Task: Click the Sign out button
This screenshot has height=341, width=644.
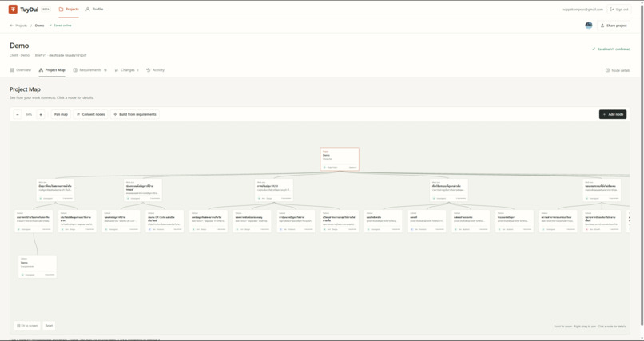Action: tap(619, 9)
